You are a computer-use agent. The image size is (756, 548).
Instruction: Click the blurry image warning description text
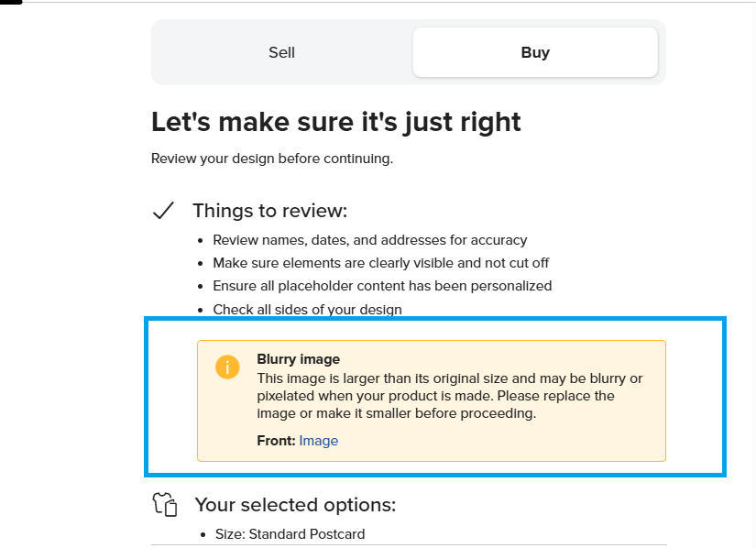coord(449,396)
